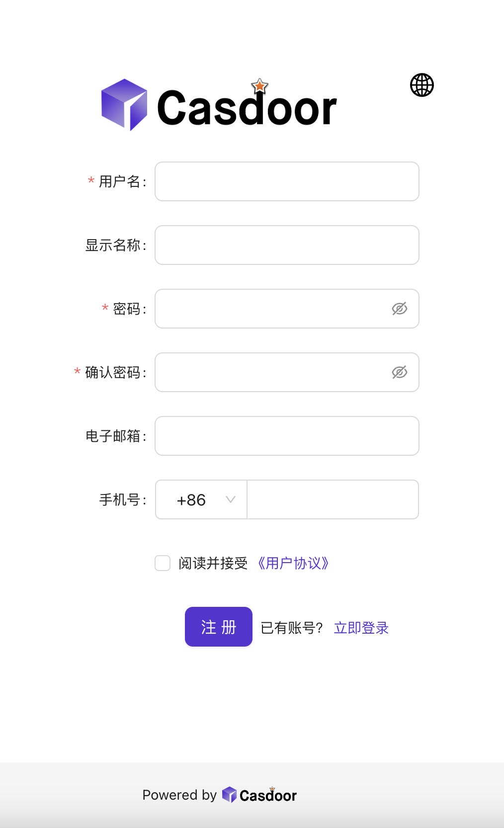Click the 手机号 phone number input
This screenshot has width=504, height=828.
333,499
